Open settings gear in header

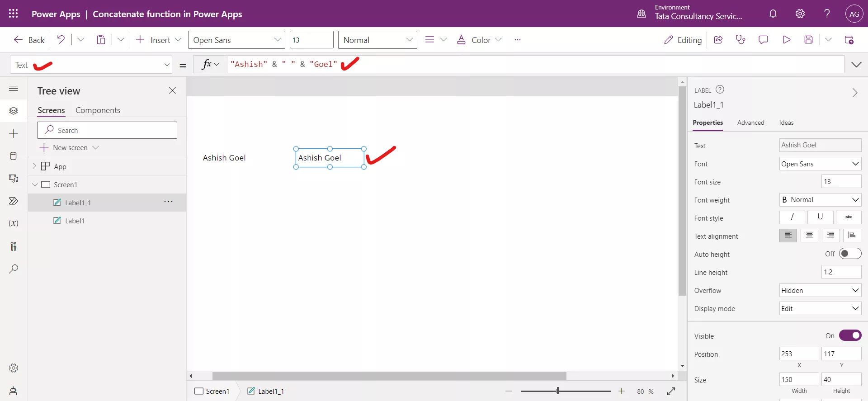click(800, 14)
